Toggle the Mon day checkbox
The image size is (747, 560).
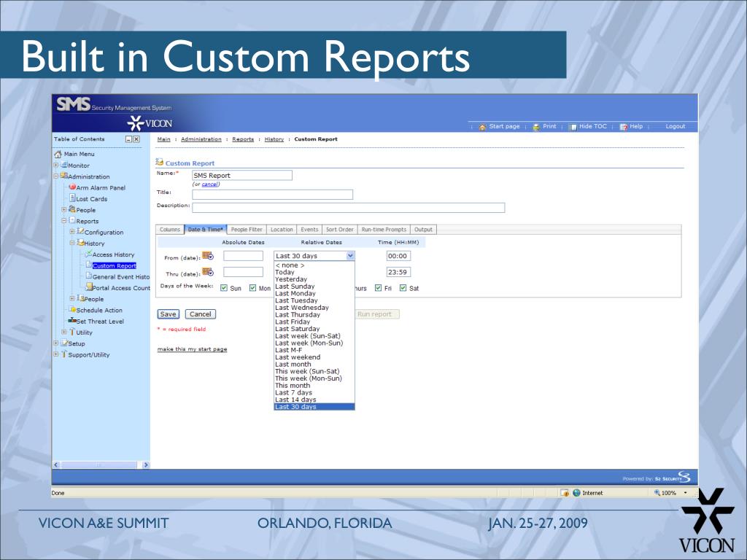tap(252, 288)
